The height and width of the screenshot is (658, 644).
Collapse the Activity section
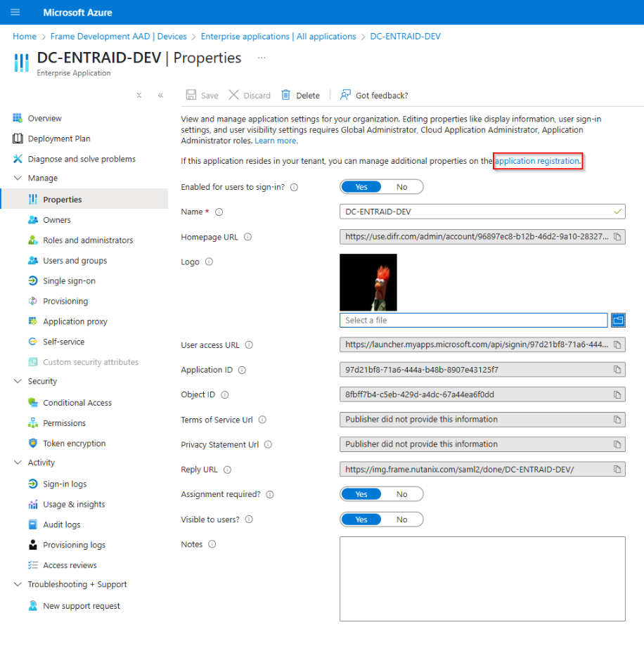click(x=18, y=463)
